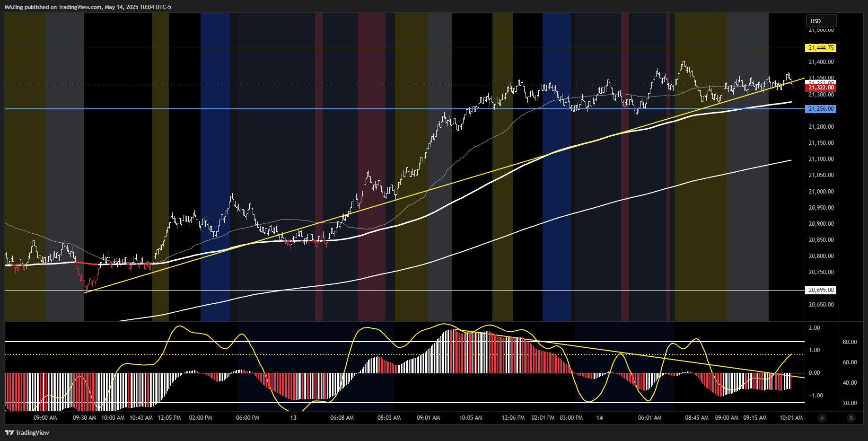The width and height of the screenshot is (868, 441).
Task: Click the 60.00 indicator scale value
Action: point(850,362)
